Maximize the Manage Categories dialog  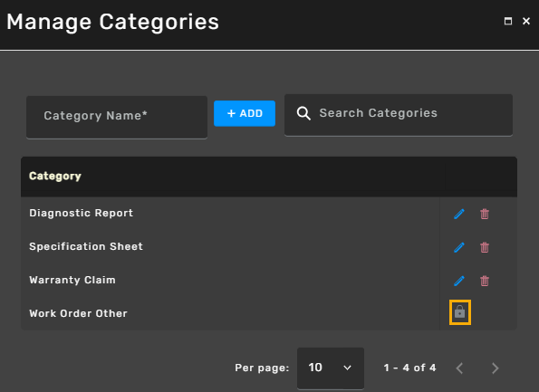pyautogui.click(x=507, y=22)
